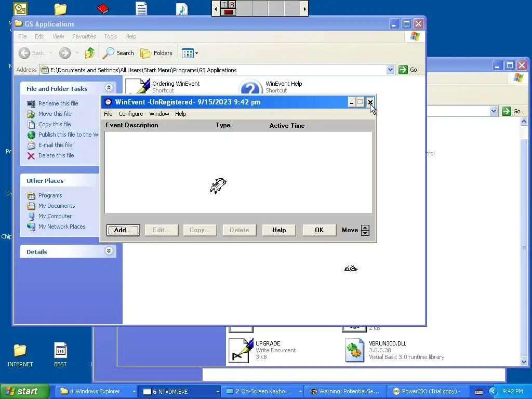This screenshot has width=532, height=399.
Task: Click the text document desktop icon
Action: click(141, 8)
